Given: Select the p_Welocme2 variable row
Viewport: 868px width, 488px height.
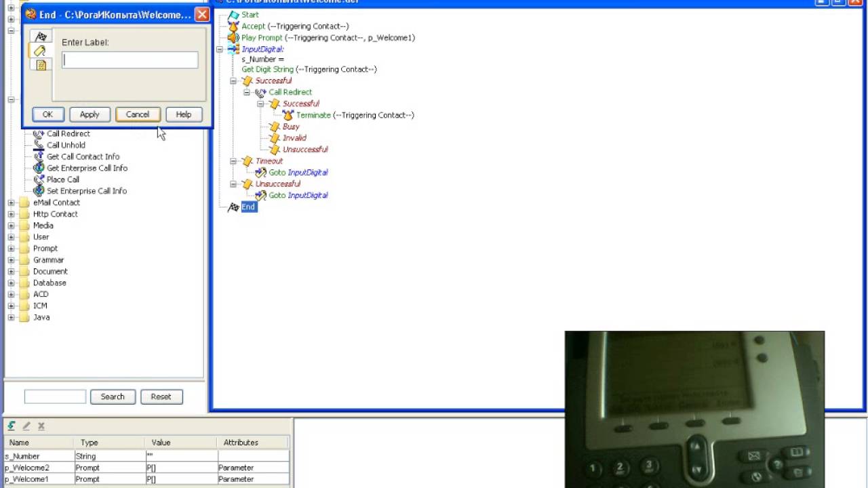Looking at the screenshot, I should point(146,468).
